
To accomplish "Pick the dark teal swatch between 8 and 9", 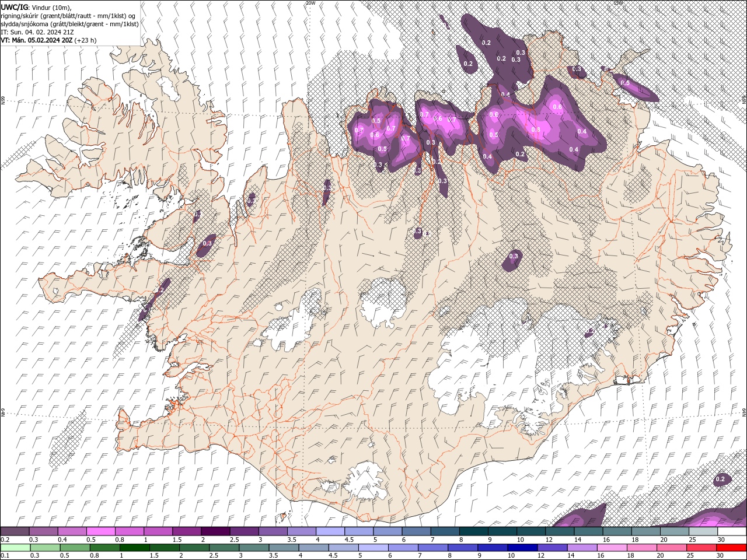I will click(473, 531).
